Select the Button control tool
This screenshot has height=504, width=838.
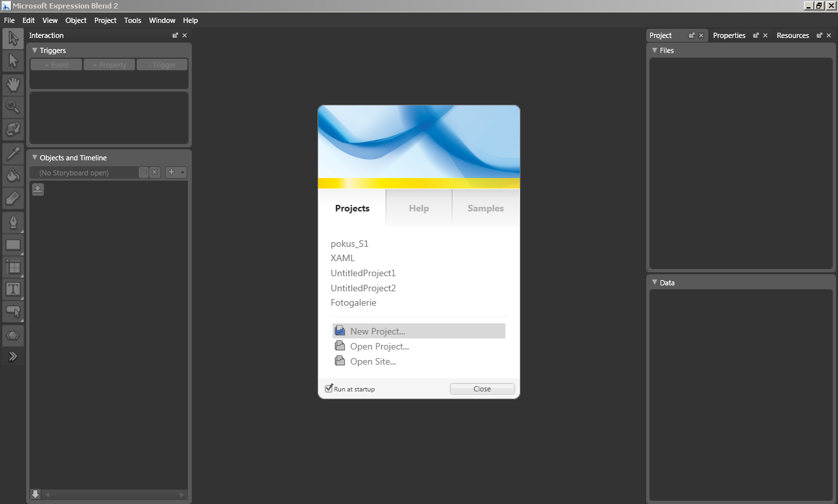coord(13,311)
